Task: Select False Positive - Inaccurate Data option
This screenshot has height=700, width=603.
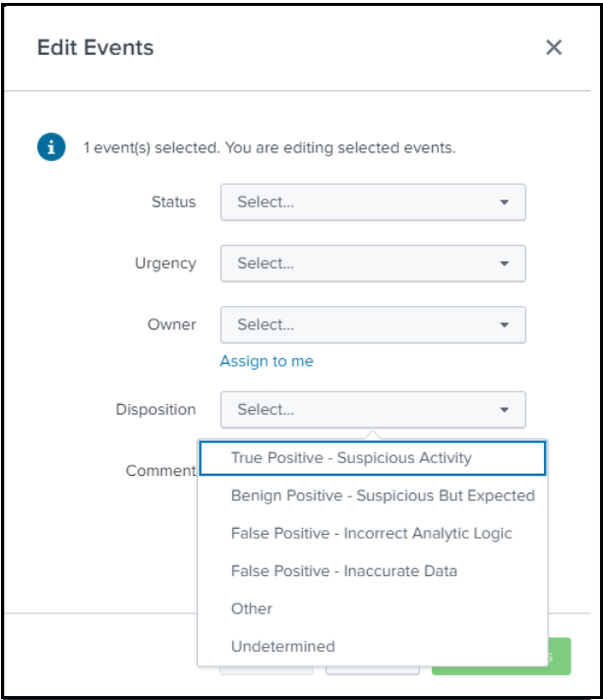Action: click(373, 571)
